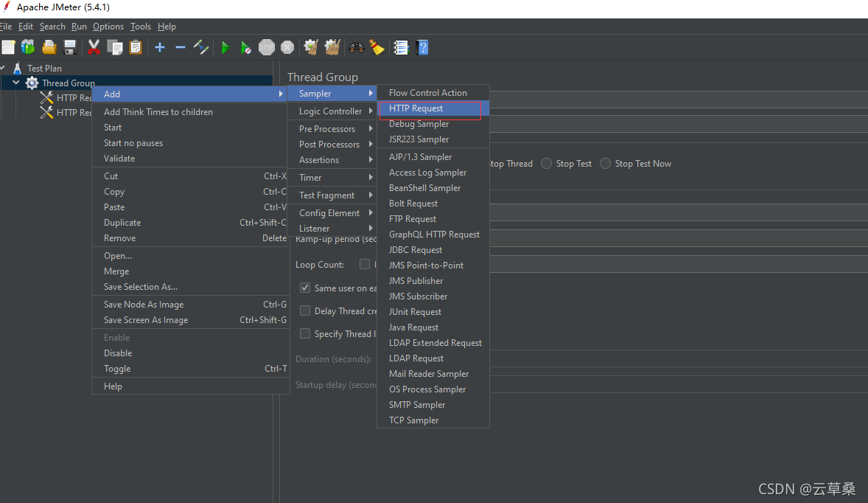
Task: Open the Templates toolbar icon
Action: coord(28,48)
